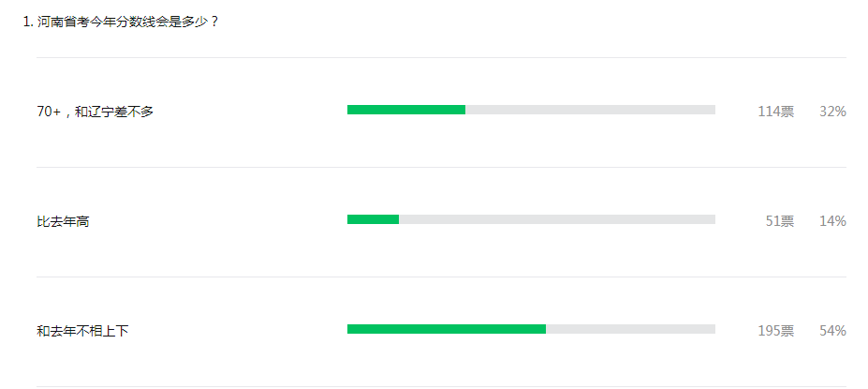This screenshot has height=389, width=868.
Task: Click the 195票 vote count
Action: [x=775, y=331]
